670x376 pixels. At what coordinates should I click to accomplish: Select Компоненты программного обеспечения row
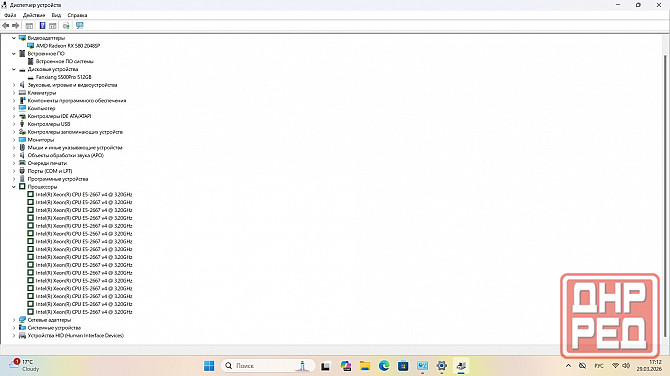[77, 100]
